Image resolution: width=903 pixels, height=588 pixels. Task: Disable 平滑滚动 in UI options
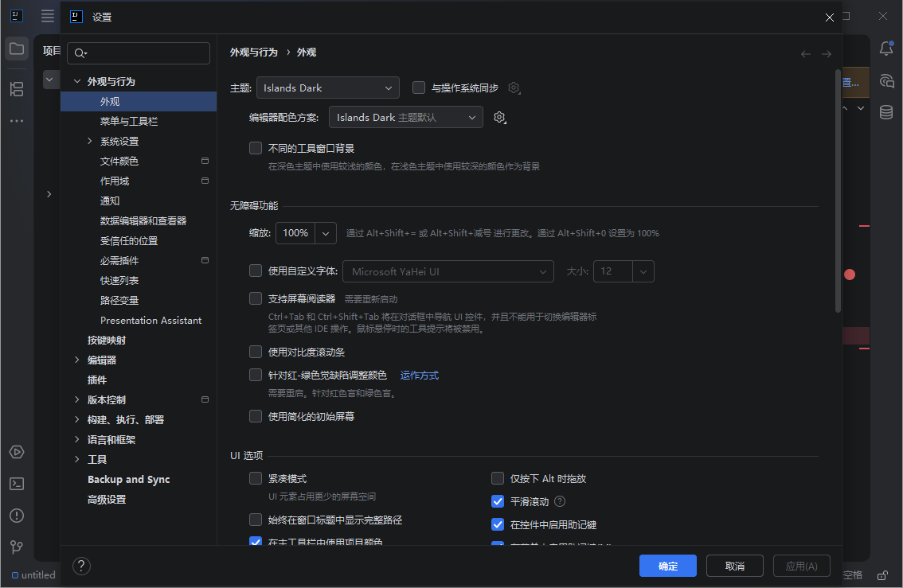coord(498,501)
